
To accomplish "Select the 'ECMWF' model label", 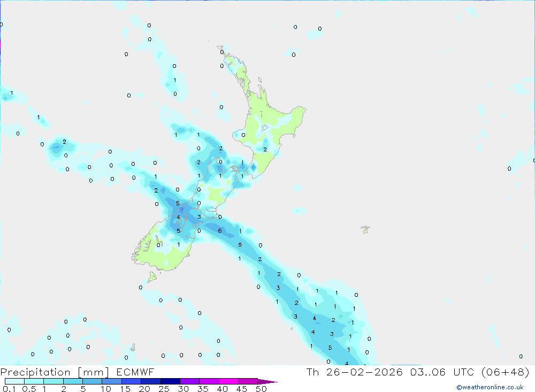I will pyautogui.click(x=135, y=372).
